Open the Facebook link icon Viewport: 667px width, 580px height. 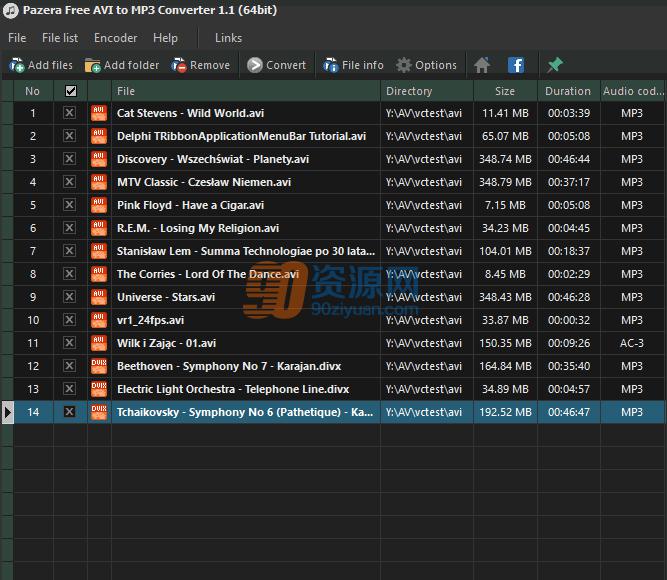click(516, 65)
